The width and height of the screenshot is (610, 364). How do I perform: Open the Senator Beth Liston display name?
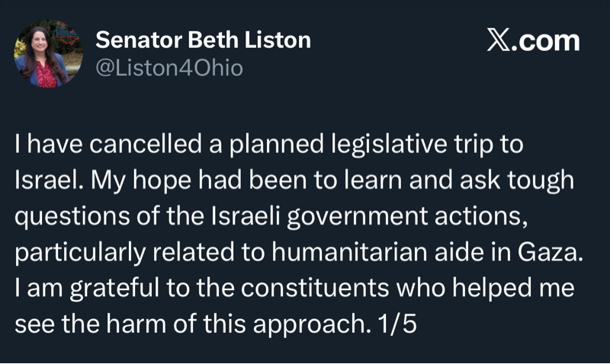pos(203,40)
